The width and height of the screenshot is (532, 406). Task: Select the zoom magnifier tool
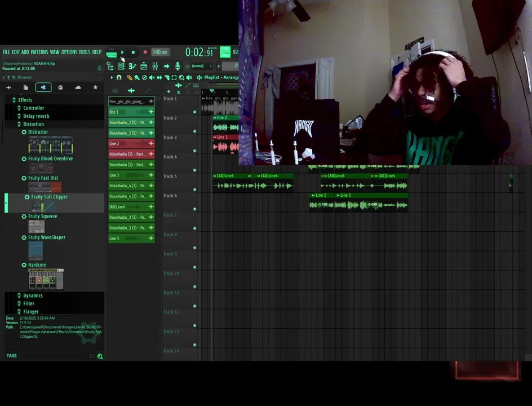coord(181,78)
